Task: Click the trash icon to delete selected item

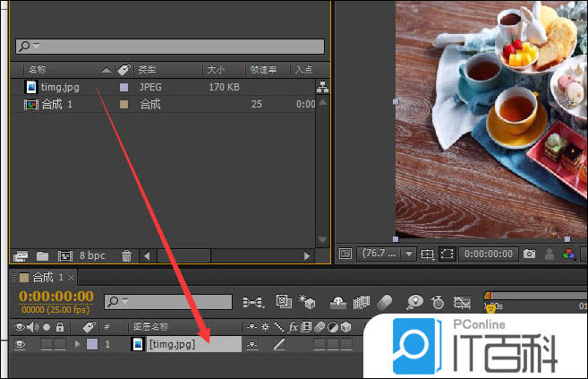Action: pyautogui.click(x=126, y=256)
